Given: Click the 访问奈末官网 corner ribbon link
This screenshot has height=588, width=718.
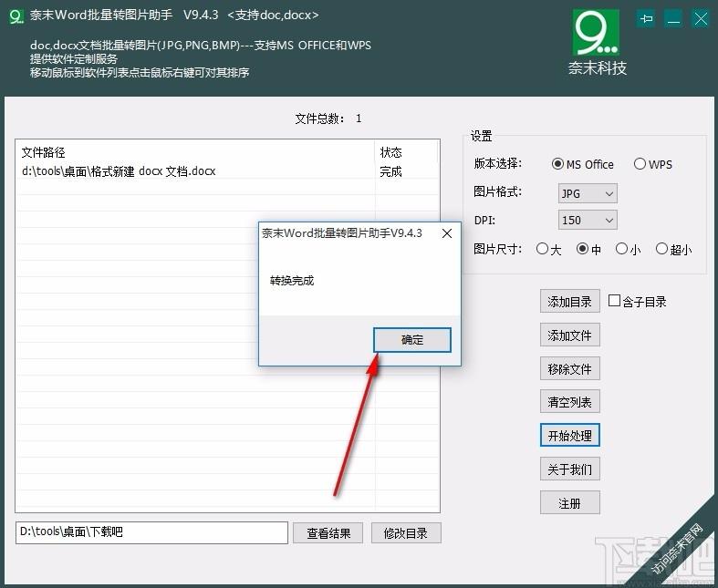Looking at the screenshot, I should pos(678,549).
